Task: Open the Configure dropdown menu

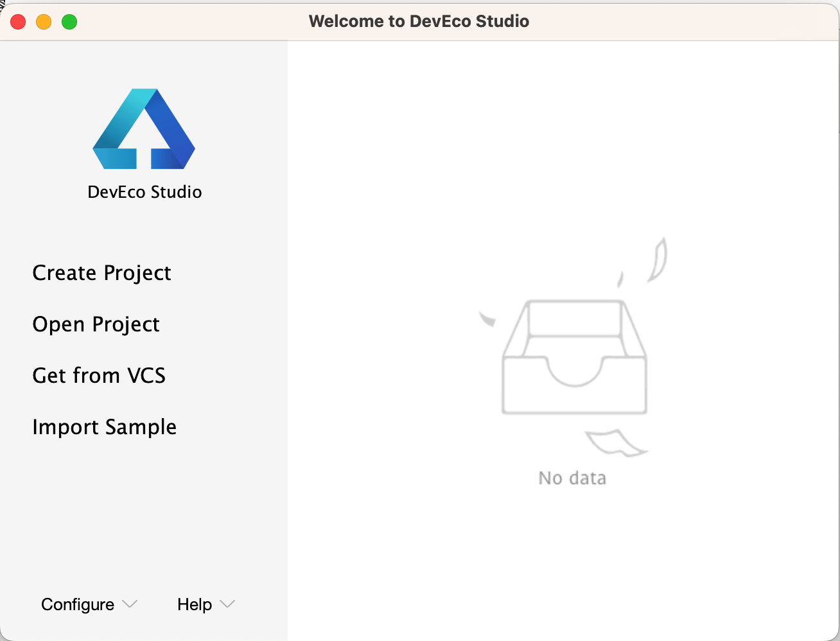Action: click(x=89, y=604)
